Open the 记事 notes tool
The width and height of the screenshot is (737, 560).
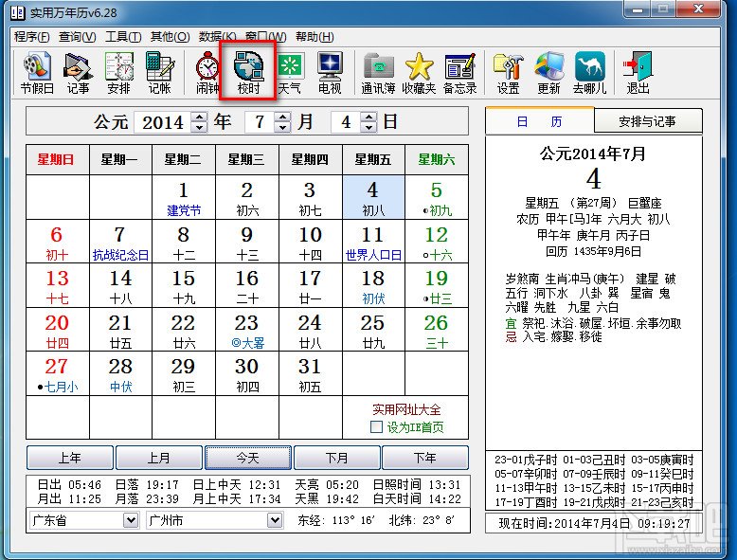(x=78, y=73)
